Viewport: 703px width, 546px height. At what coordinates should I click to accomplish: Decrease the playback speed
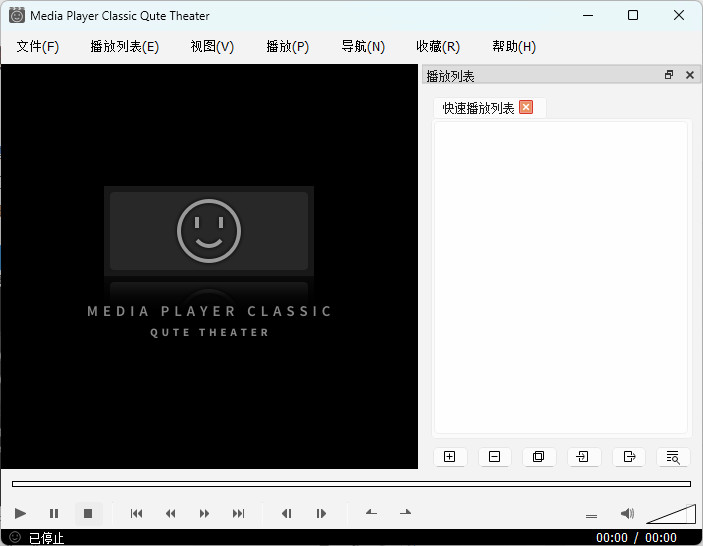coord(371,512)
